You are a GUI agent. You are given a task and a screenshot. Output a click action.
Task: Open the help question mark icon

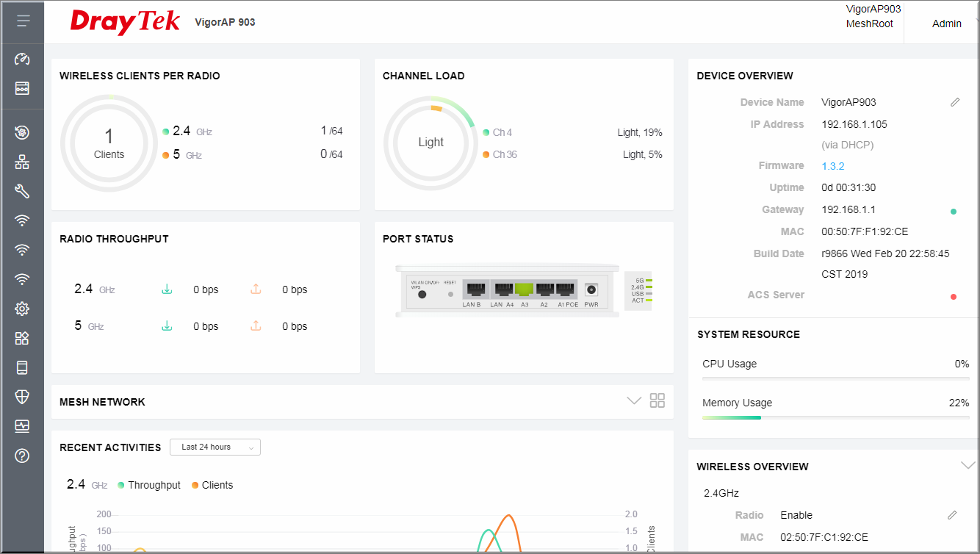click(x=22, y=456)
